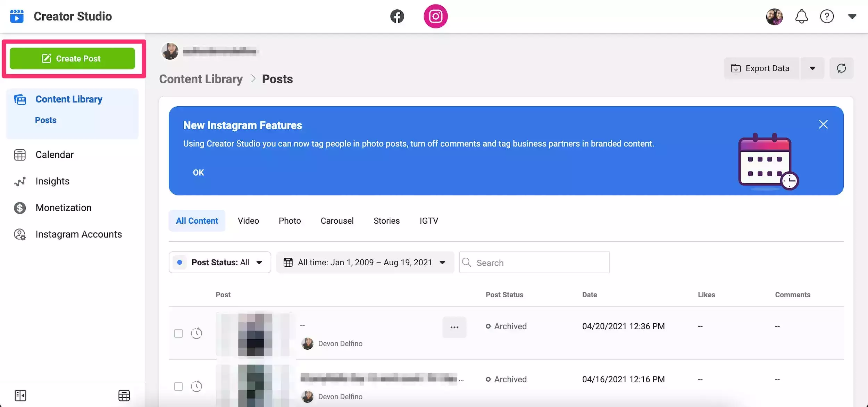This screenshot has height=407, width=868.
Task: Click Devon Delfino on the 04/20/2021 post
Action: pyautogui.click(x=340, y=343)
